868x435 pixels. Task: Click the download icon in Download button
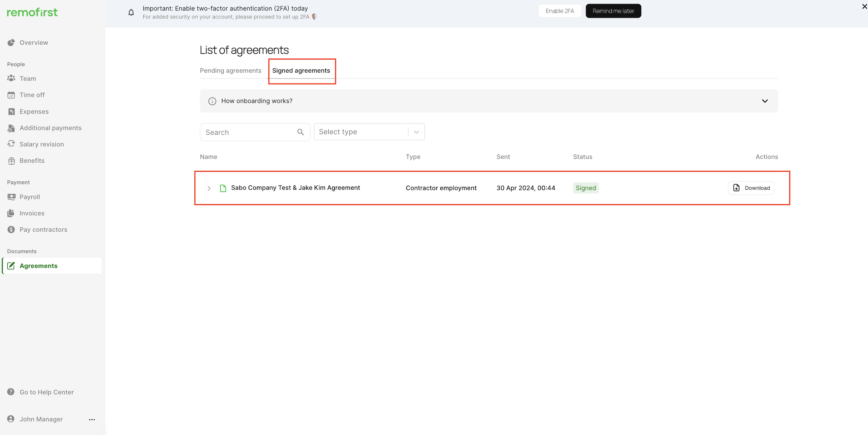pyautogui.click(x=736, y=188)
